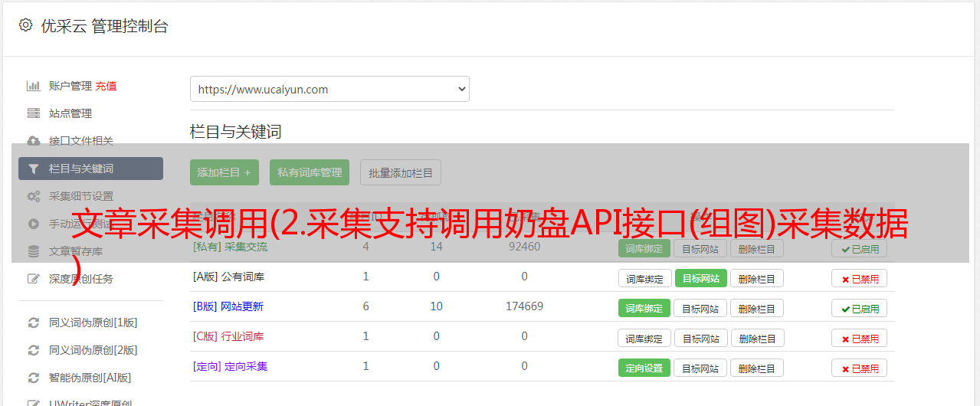Click the red 充值 link
This screenshot has height=406, width=980.
point(106,86)
